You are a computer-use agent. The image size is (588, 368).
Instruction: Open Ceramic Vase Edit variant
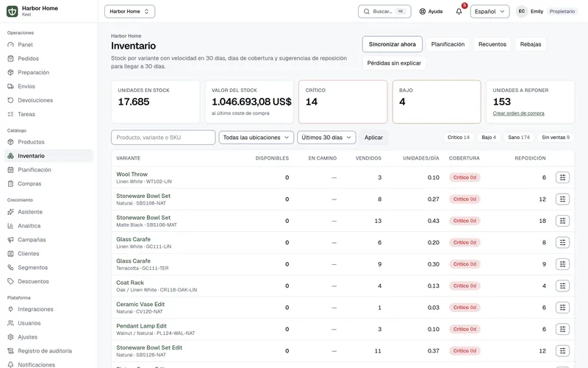tap(140, 305)
